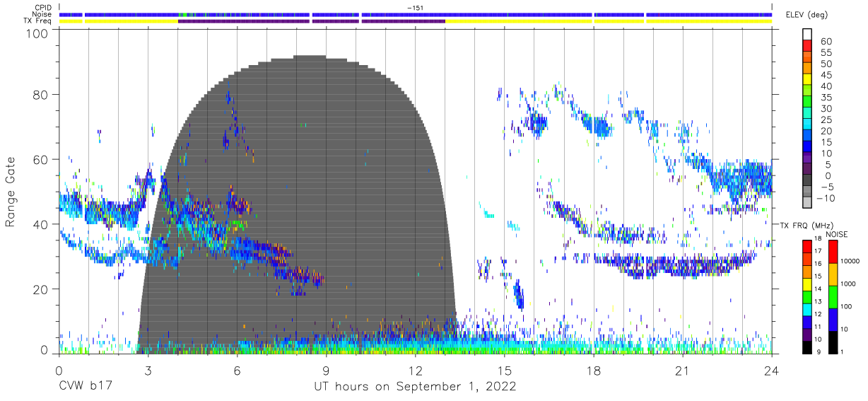Click the '18' tick label on the UT hours axis
The width and height of the screenshot is (868, 401).
593,370
